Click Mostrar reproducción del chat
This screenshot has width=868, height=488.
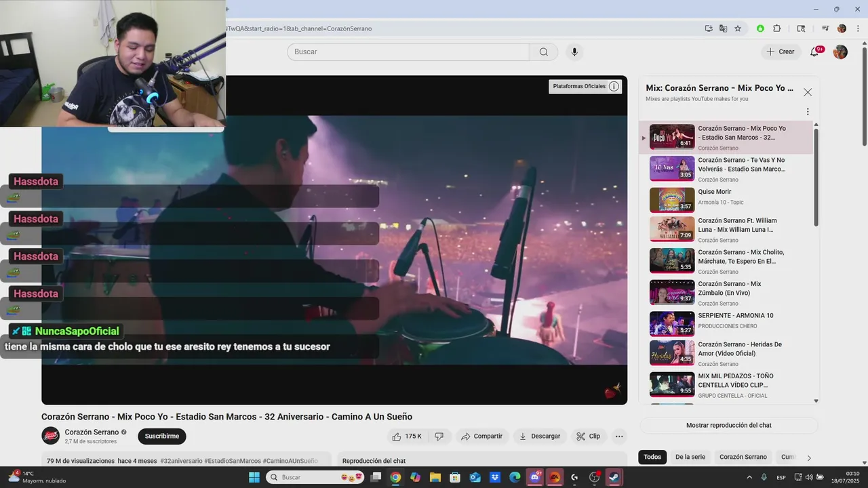pos(729,426)
